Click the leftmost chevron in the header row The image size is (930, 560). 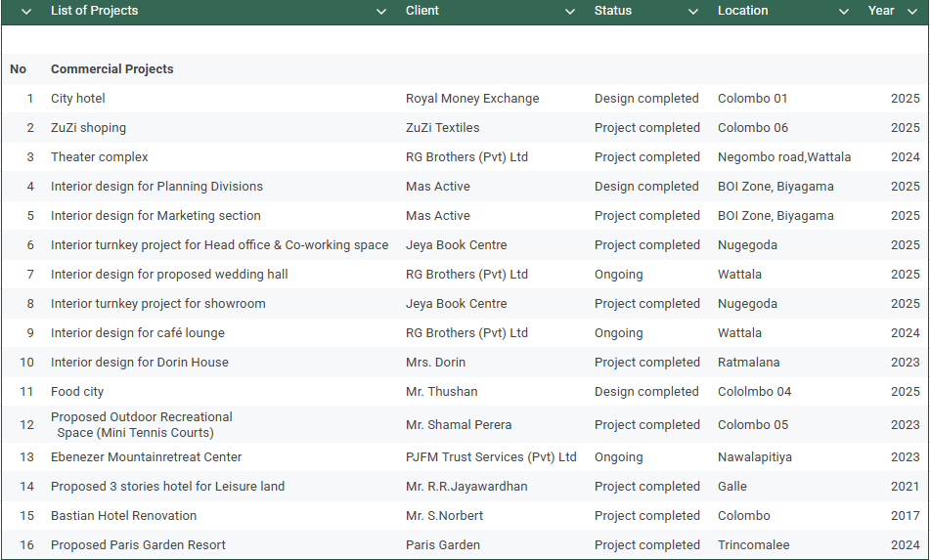26,12
